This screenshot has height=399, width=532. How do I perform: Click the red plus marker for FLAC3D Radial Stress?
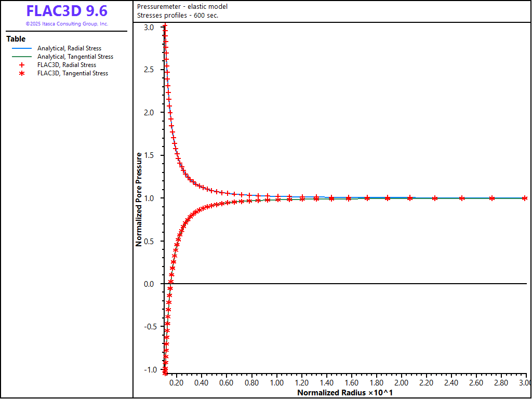click(x=22, y=65)
